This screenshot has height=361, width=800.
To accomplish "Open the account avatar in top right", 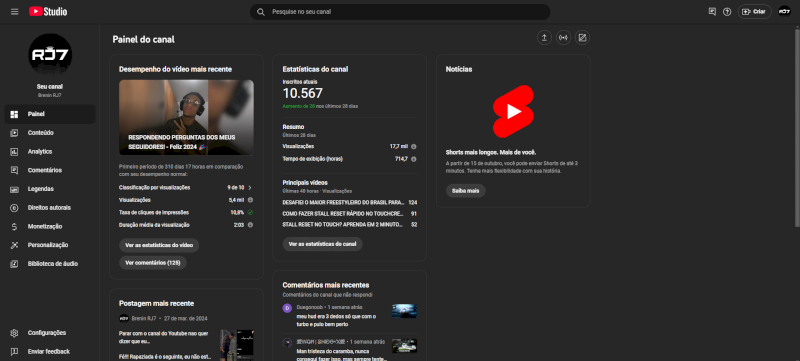I will (x=785, y=12).
